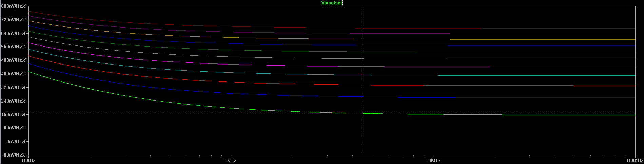Click the 100Hz frequency axis label
Screen dimensions: 644x164
28,160
